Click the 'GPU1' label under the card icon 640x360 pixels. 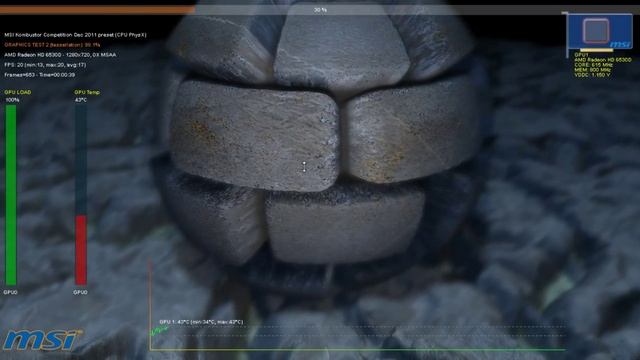pyautogui.click(x=581, y=55)
